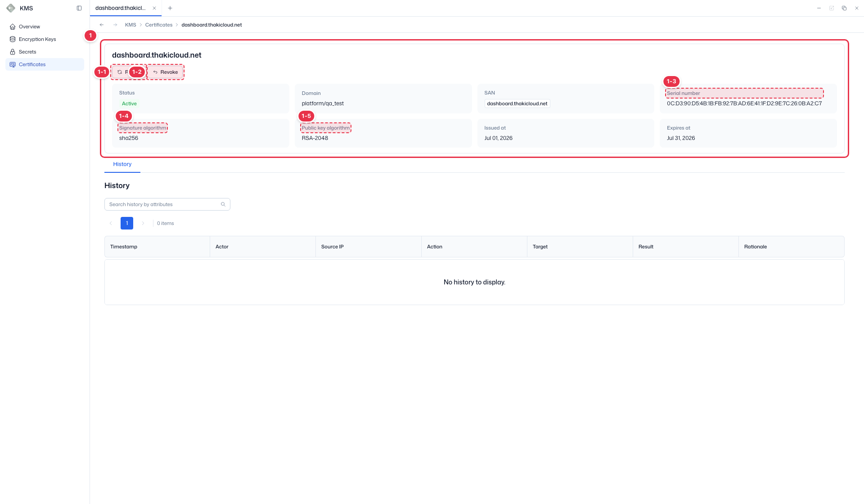Image resolution: width=864 pixels, height=504 pixels.
Task: Click the Result column header
Action: click(x=686, y=247)
